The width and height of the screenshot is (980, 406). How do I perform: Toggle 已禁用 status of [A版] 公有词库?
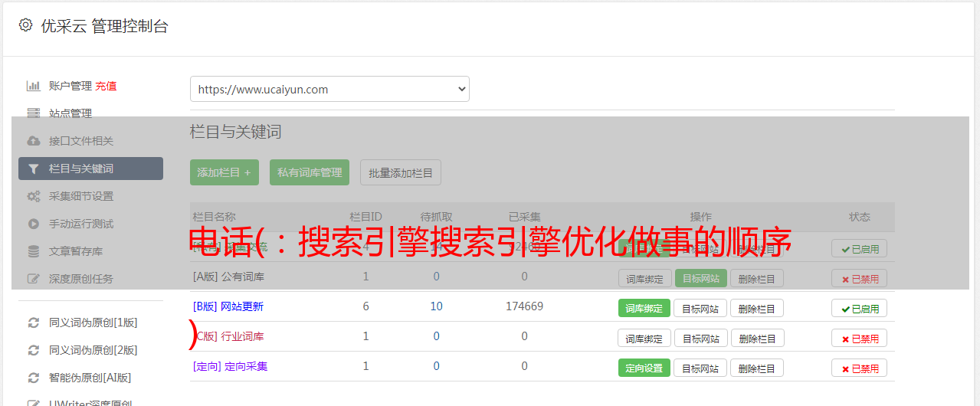860,278
